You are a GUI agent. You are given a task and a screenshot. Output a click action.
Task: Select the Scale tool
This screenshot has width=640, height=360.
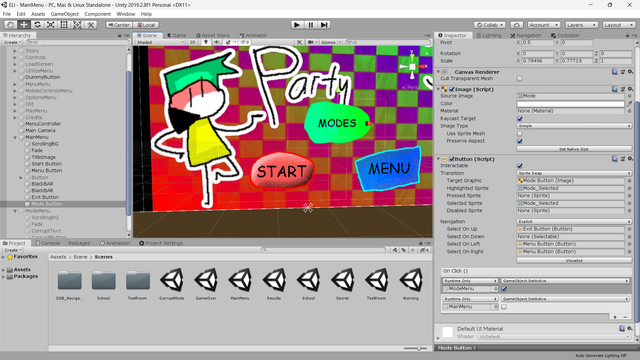point(51,25)
